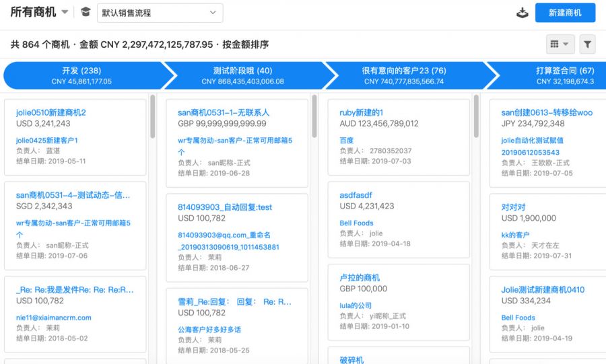Click amount JPY 234,792,348
The image size is (606, 364).
point(533,124)
